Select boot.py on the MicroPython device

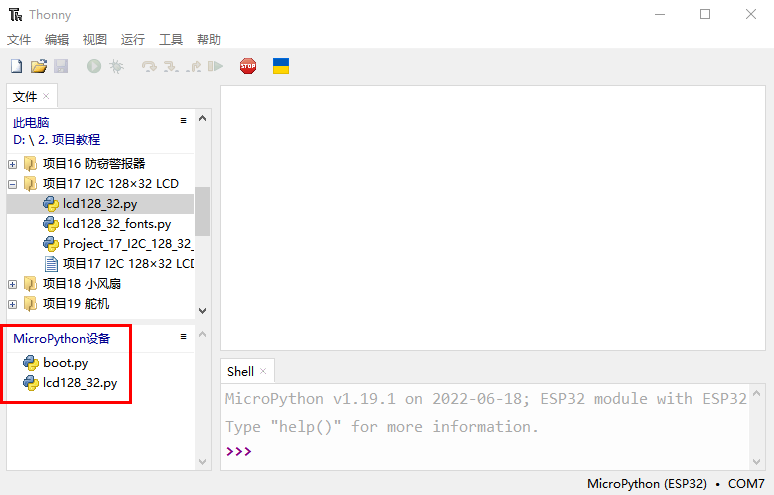[x=65, y=362]
